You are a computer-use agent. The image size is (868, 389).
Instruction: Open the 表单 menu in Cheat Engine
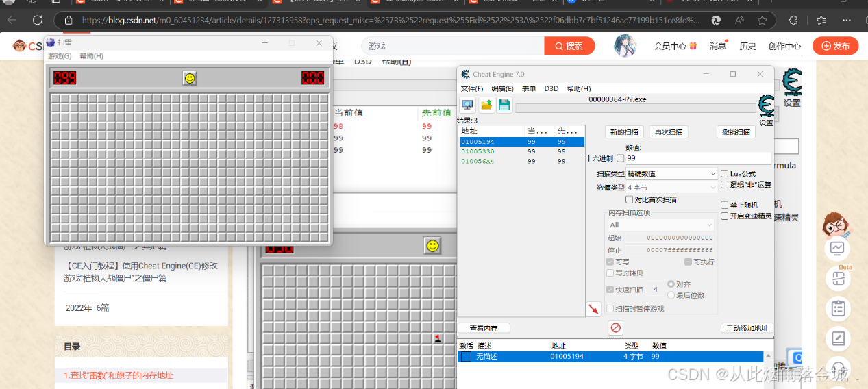click(529, 88)
